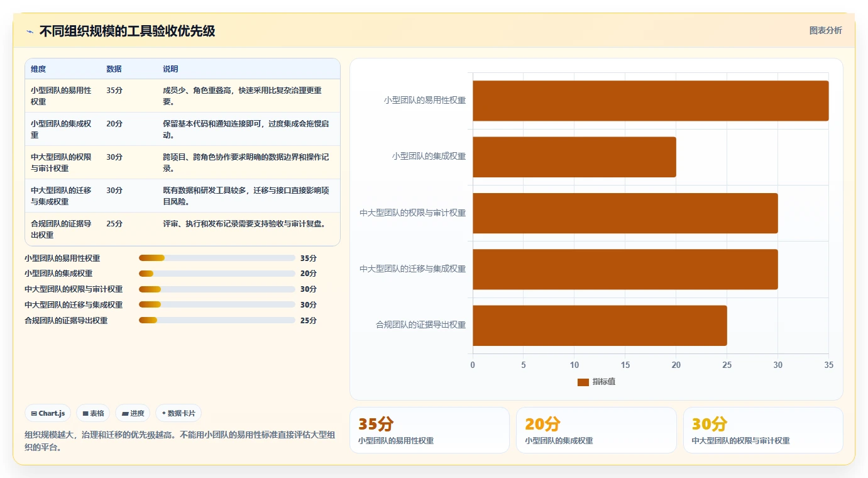This screenshot has height=478, width=868.
Task: Click the 小型团队的集成权重 progress bar
Action: 217,274
